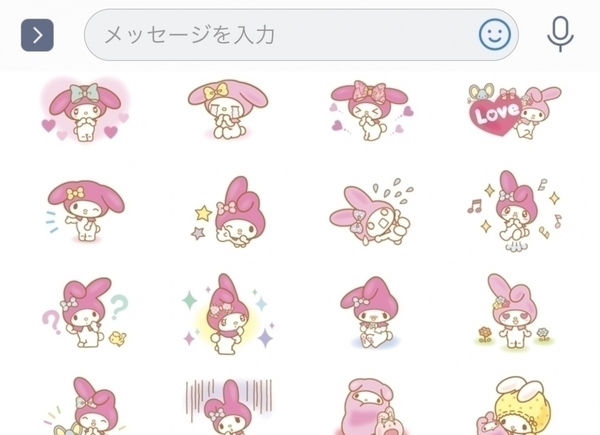The image size is (600, 435).
Task: Choose squinting My Melody sticker with purple hearts
Action: tap(370, 111)
